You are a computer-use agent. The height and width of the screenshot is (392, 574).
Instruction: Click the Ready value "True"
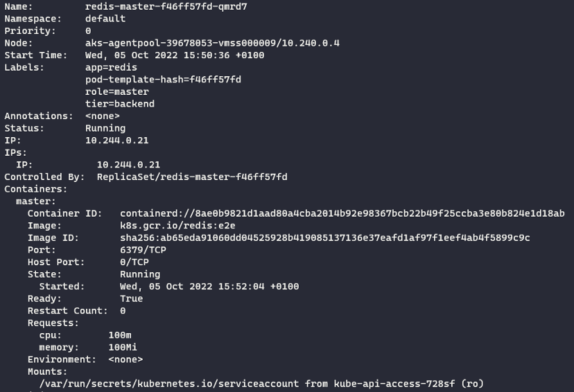click(x=131, y=299)
